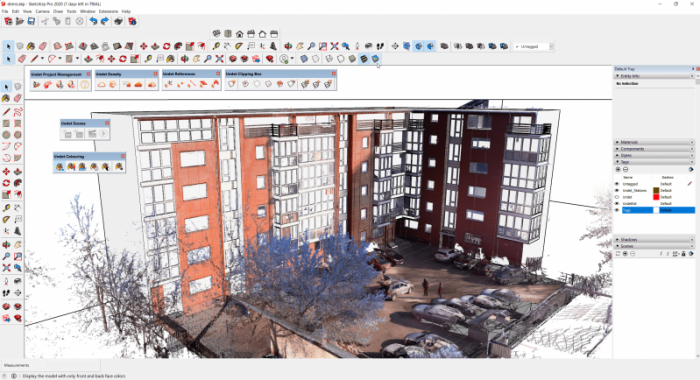Toggle visibility eye of selected Tag1 row
700x380 pixels.
pos(617,210)
